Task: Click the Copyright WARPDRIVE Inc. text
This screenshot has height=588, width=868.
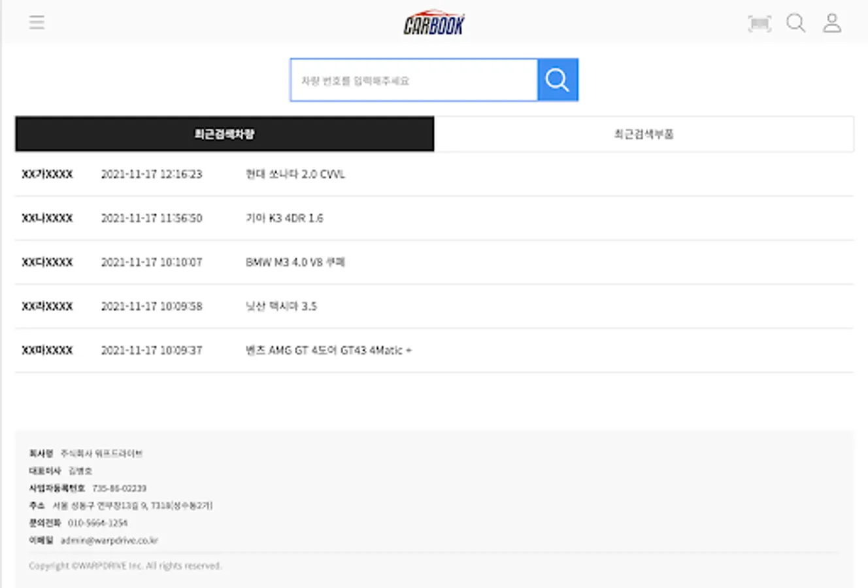Action: pyautogui.click(x=125, y=566)
